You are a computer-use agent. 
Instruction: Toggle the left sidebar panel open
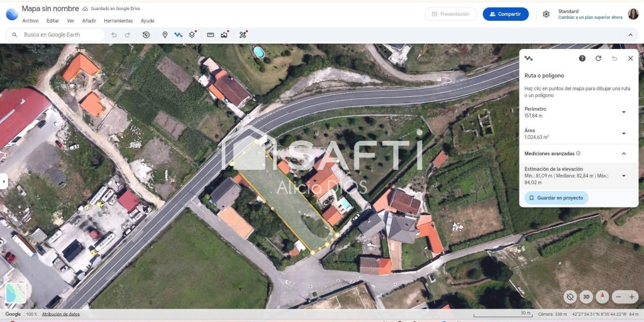(x=4, y=181)
